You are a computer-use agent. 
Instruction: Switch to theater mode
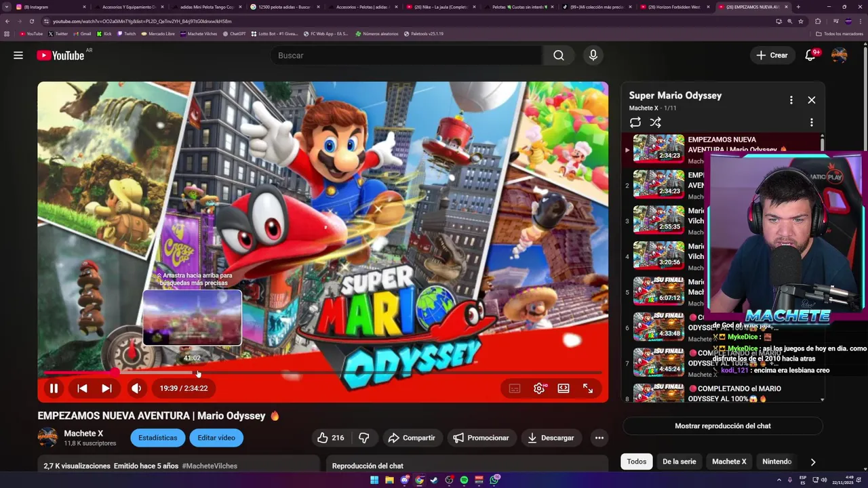point(564,388)
